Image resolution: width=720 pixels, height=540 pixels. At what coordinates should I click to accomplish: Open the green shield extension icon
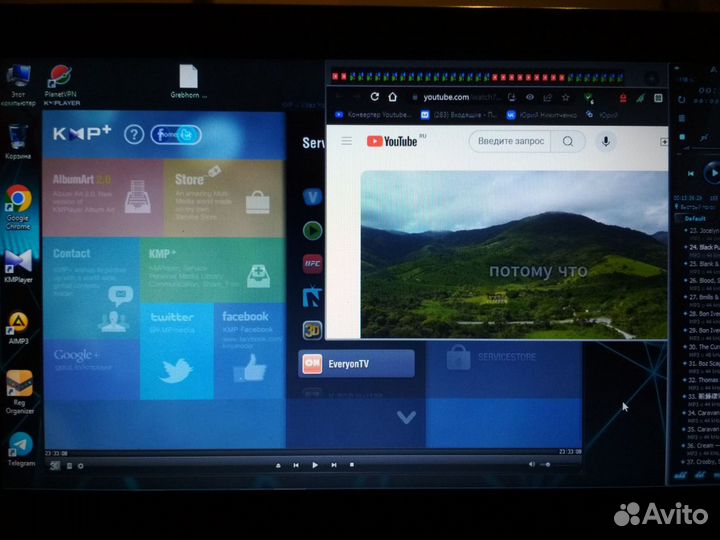pos(588,97)
